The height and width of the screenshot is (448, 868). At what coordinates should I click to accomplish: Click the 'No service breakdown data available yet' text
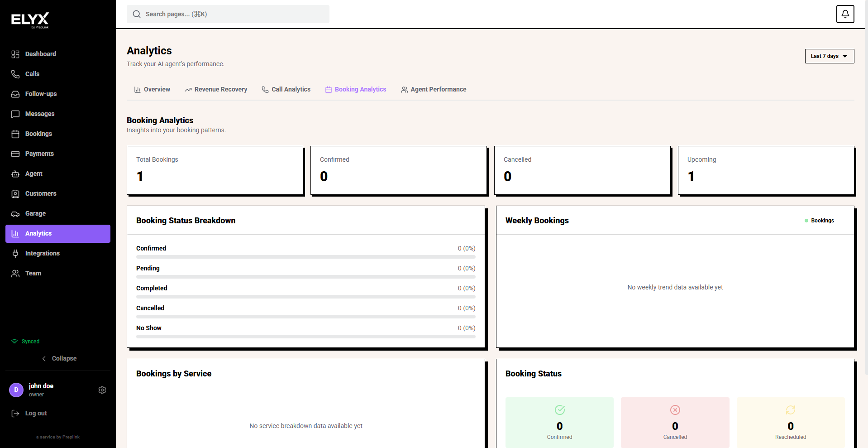point(306,426)
